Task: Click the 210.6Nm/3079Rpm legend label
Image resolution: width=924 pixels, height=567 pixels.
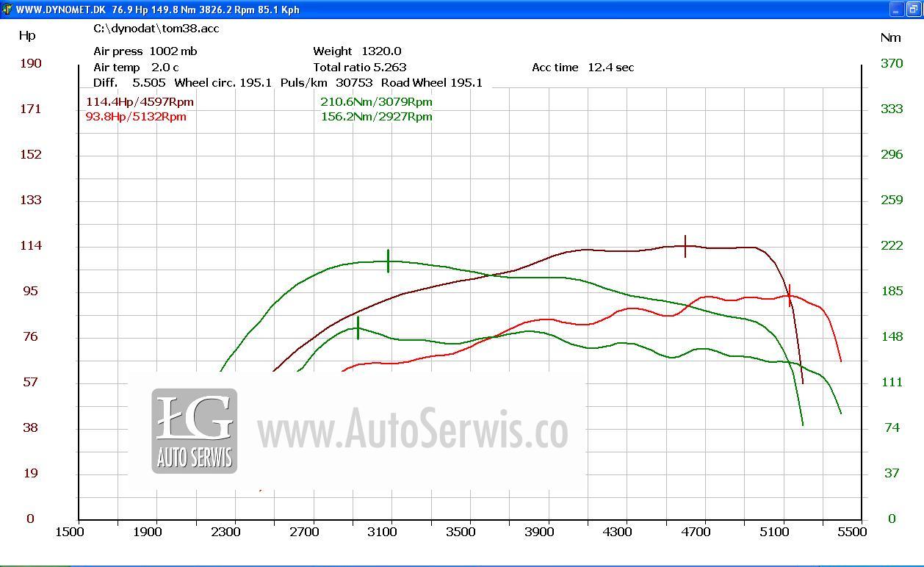Action: 376,102
